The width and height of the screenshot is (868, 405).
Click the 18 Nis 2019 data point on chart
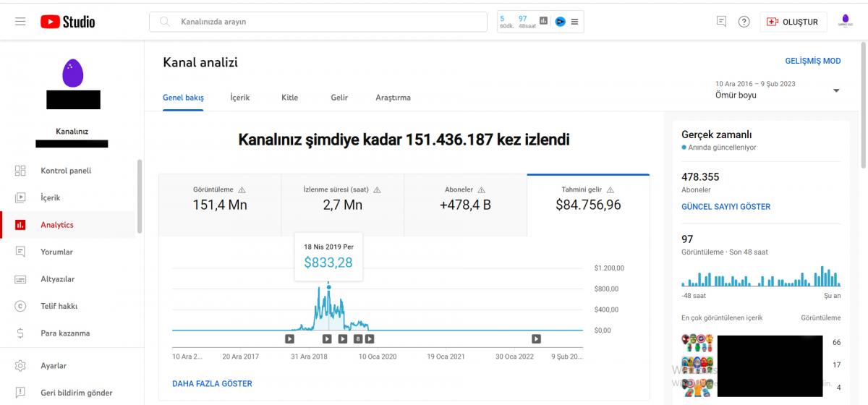coord(328,287)
